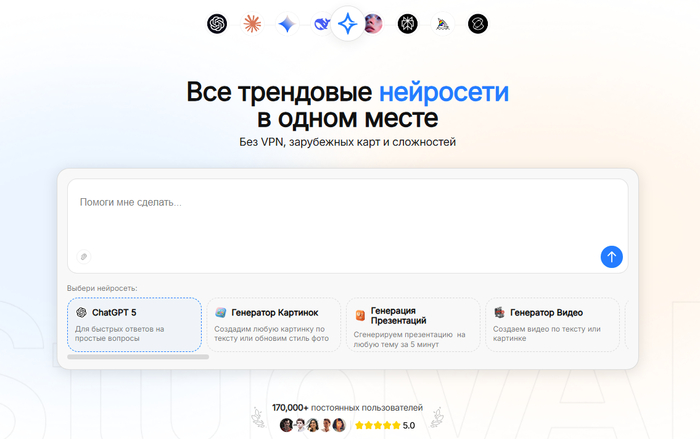Click the orange Claude starburst icon

coord(252,24)
